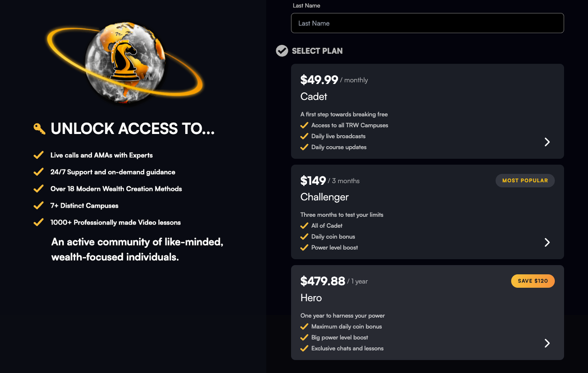Expand Challenger plan via chevron arrow
This screenshot has height=373, width=588.
(547, 242)
